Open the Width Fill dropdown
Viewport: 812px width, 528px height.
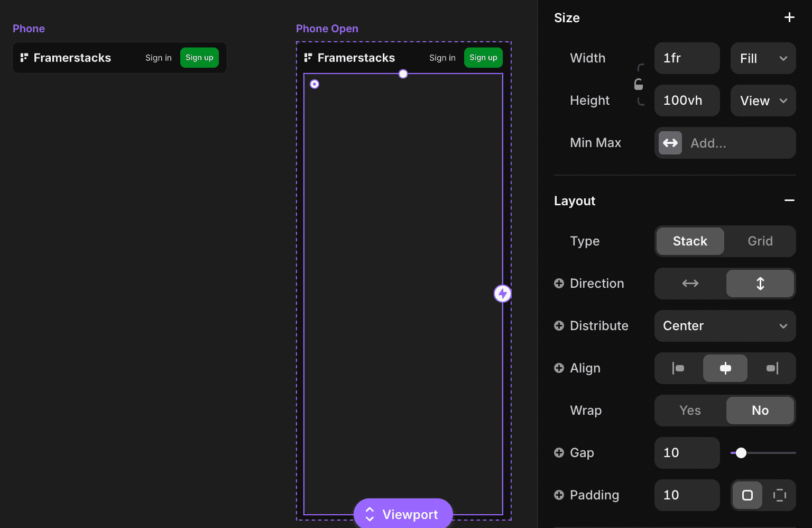tap(763, 58)
